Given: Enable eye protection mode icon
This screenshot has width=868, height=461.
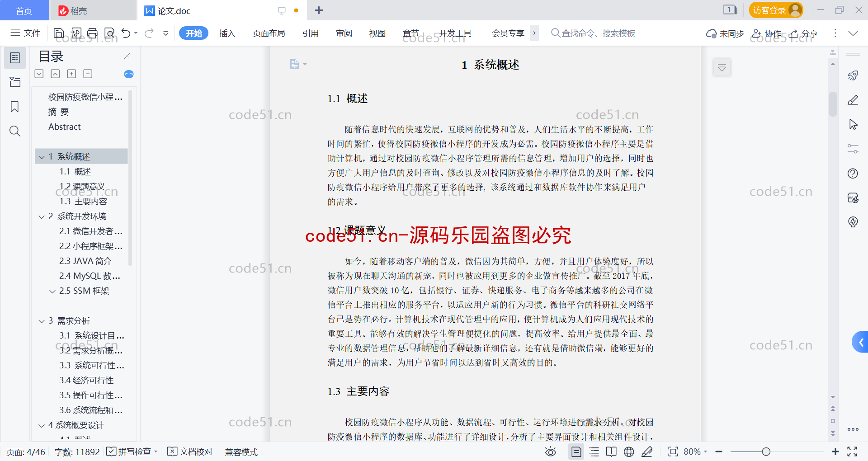Looking at the screenshot, I should 550,452.
